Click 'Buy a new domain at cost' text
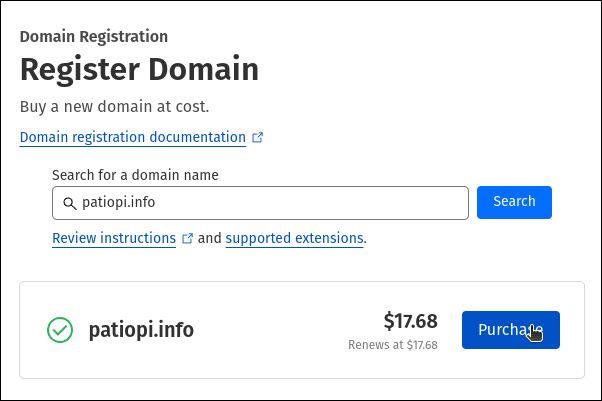The height and width of the screenshot is (401, 602). coord(115,106)
